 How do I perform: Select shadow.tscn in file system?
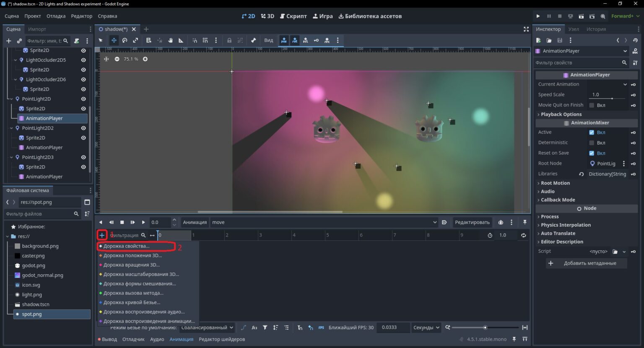coord(36,304)
